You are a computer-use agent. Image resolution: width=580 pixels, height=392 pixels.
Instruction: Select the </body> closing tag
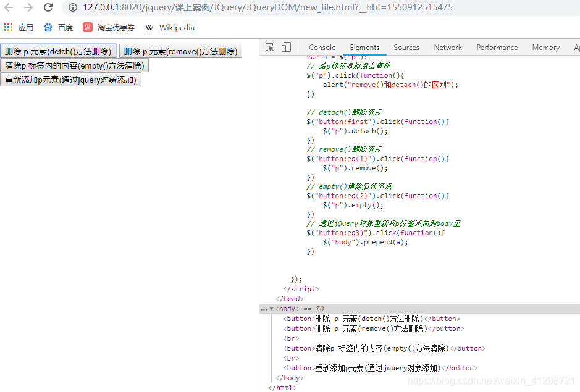coord(289,378)
